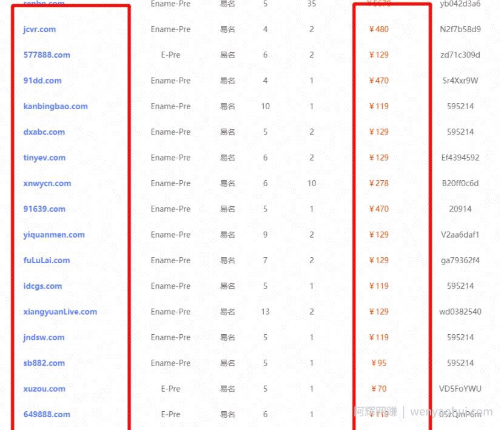The width and height of the screenshot is (504, 430).
Task: Open the 649888.com domain link
Action: click(x=47, y=415)
